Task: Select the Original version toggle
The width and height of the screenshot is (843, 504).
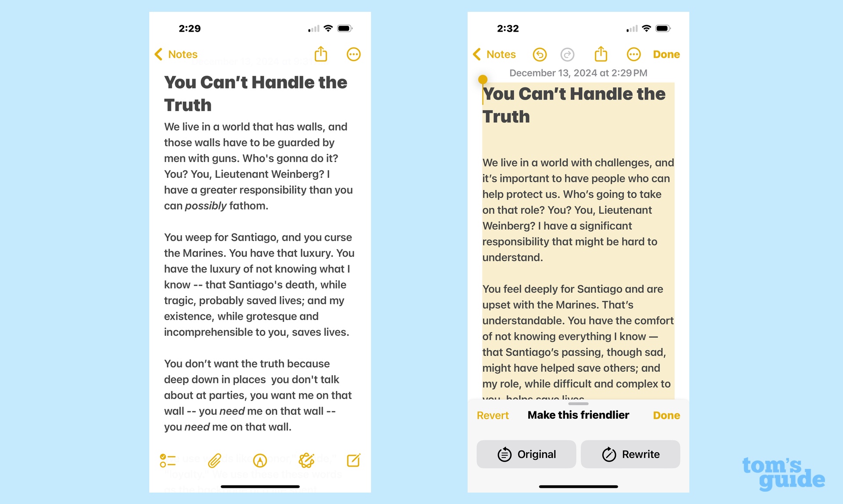Action: pyautogui.click(x=527, y=454)
